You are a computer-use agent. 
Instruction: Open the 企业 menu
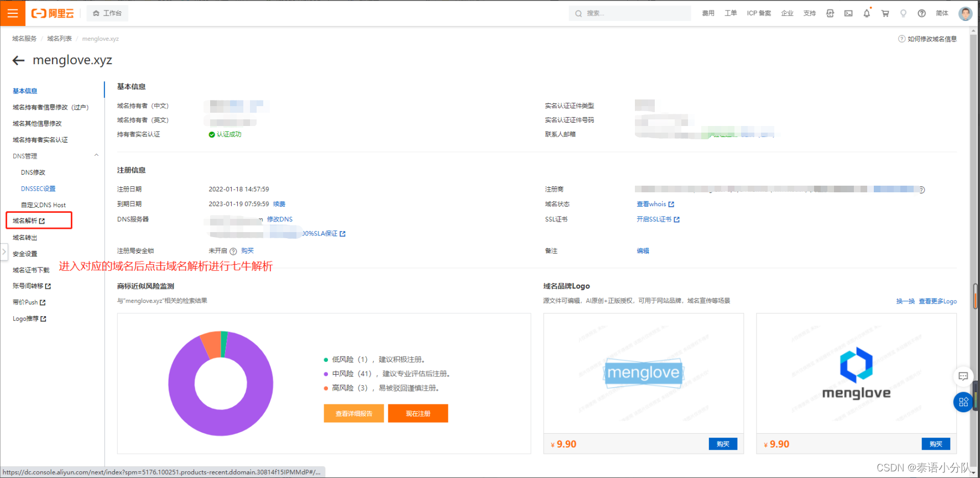tap(787, 13)
